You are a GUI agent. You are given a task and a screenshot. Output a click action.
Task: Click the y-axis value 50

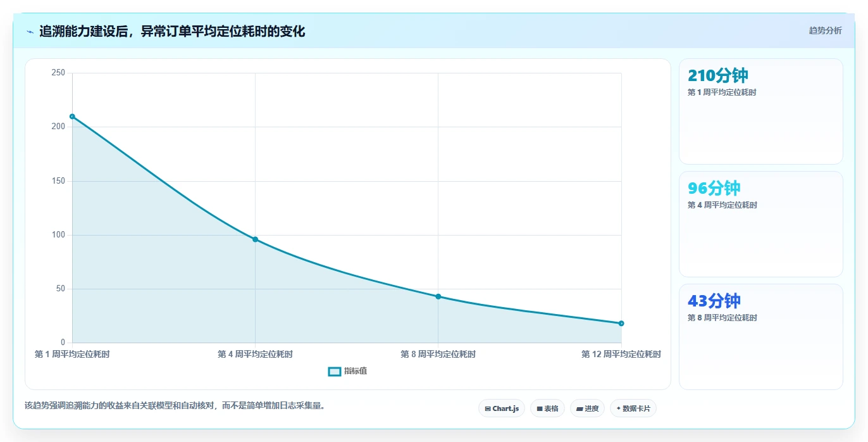(61, 289)
